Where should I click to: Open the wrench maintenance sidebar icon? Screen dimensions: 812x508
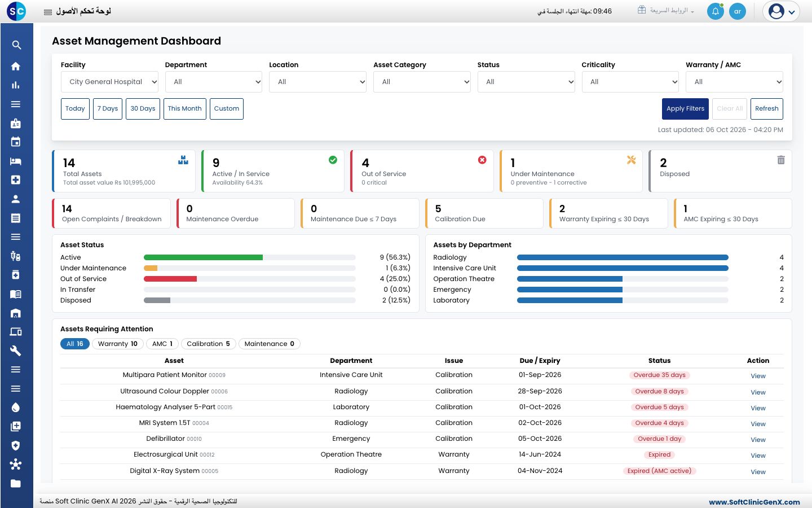16,351
